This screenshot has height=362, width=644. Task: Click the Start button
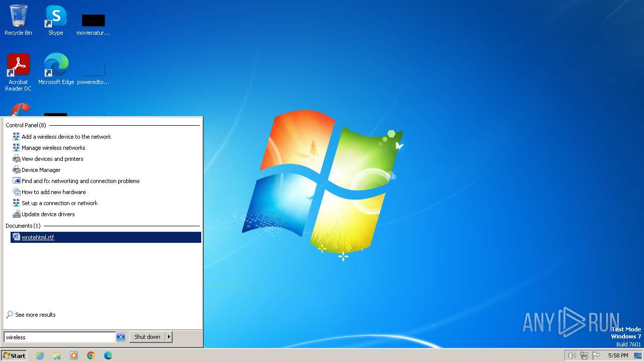tap(14, 355)
